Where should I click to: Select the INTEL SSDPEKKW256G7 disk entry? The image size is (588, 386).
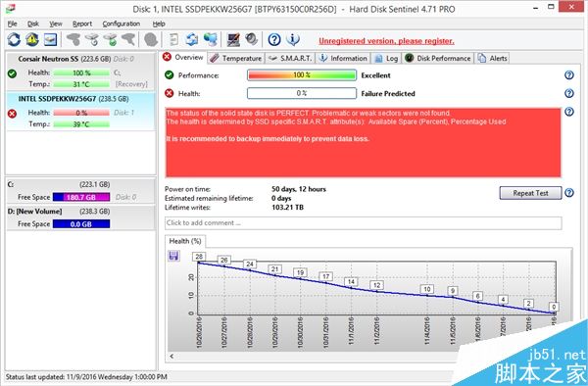tap(80, 112)
